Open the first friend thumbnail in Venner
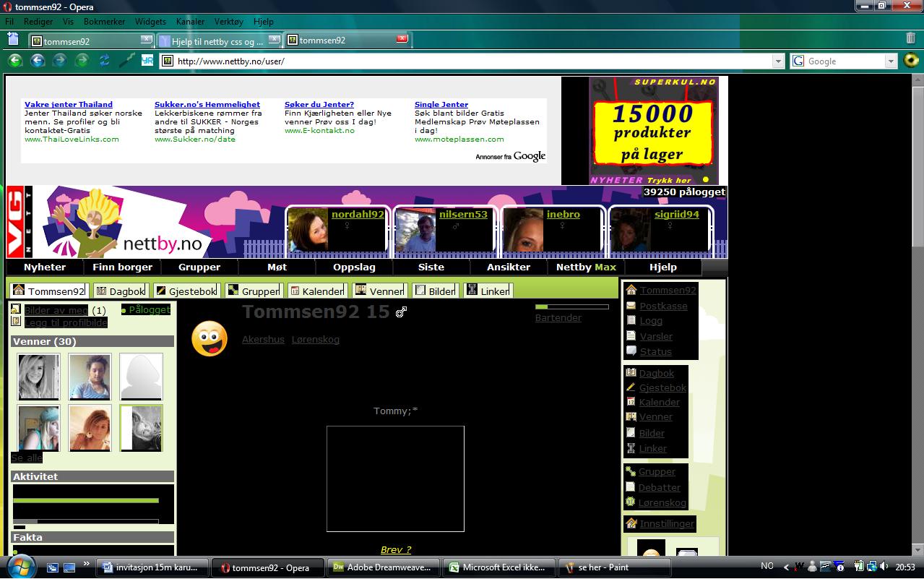 coord(38,376)
